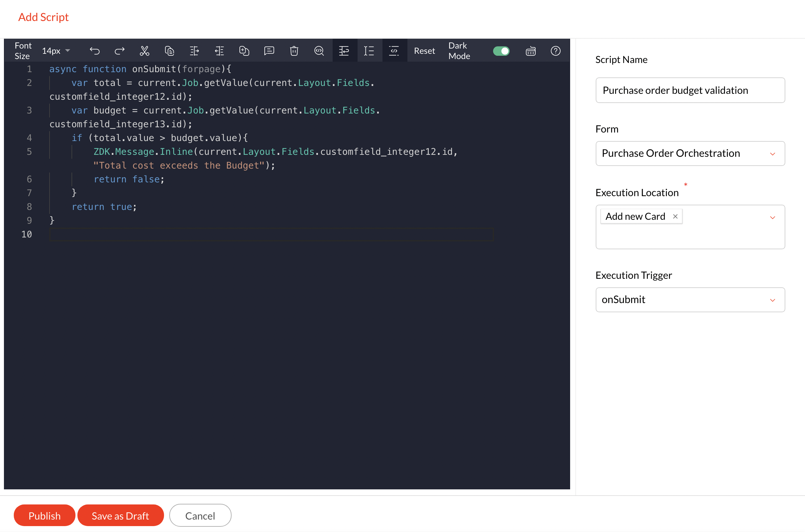The height and width of the screenshot is (532, 805).
Task: Toggle word wrap in editor
Action: (x=344, y=51)
